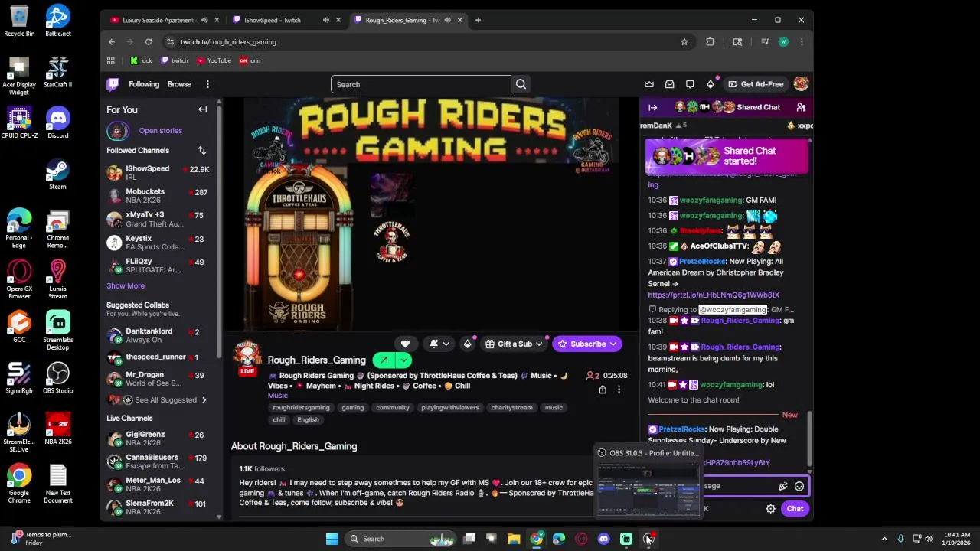Open Bits icon in Twitch top bar

710,84
